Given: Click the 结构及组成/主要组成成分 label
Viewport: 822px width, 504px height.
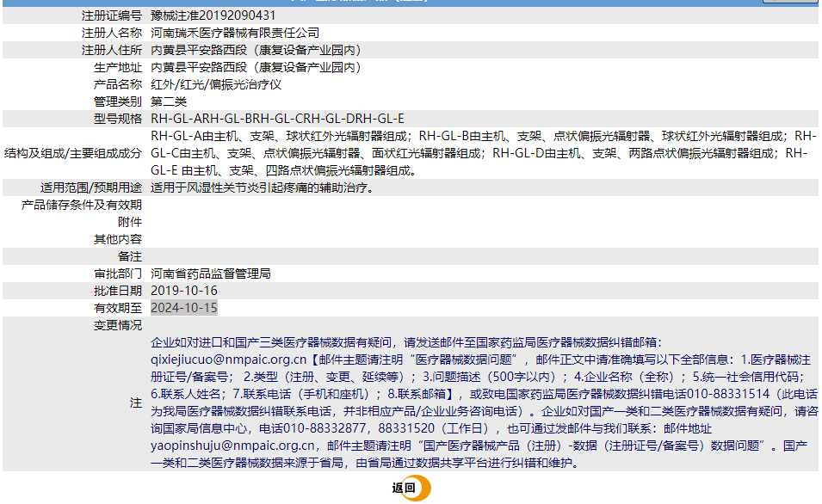Looking at the screenshot, I should (73, 153).
